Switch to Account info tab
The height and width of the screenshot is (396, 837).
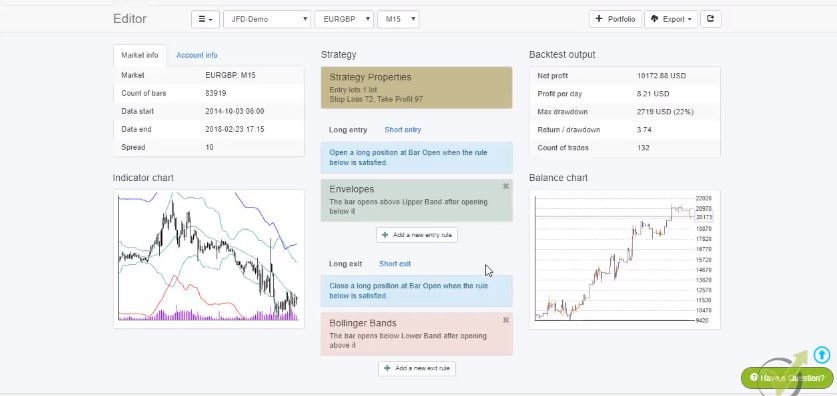point(197,55)
